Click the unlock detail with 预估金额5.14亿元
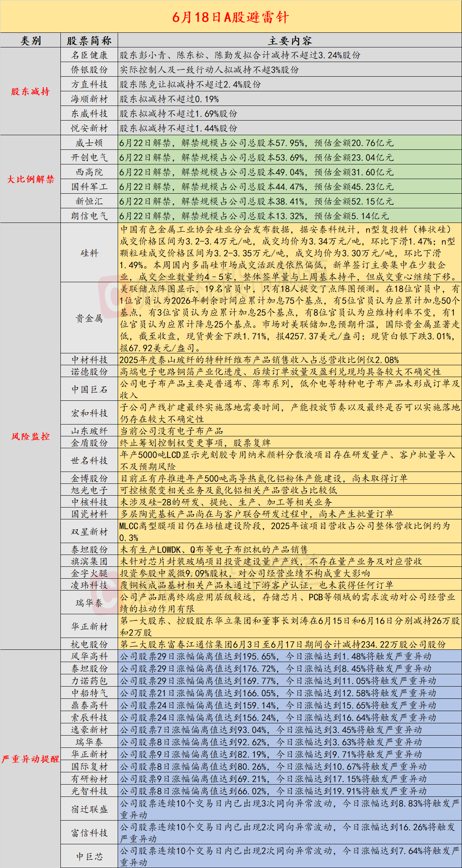462x868 pixels. click(254, 216)
